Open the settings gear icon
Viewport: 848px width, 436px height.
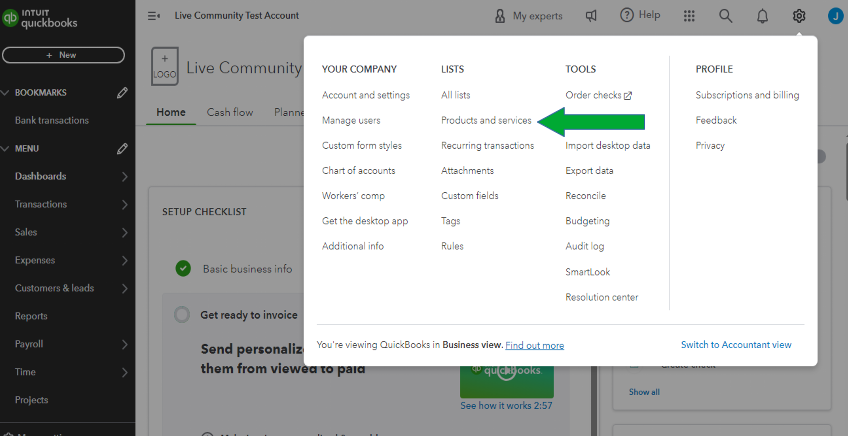(x=798, y=16)
